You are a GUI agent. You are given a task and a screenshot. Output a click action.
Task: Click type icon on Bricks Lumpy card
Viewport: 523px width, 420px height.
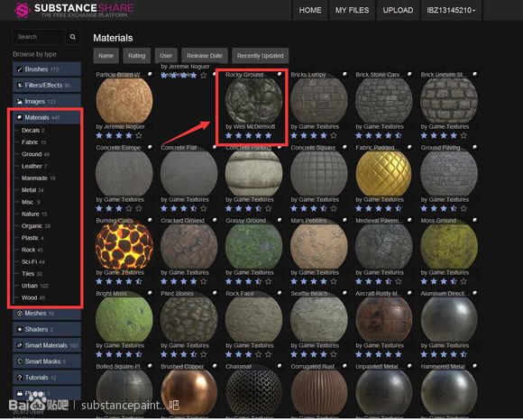coord(344,74)
